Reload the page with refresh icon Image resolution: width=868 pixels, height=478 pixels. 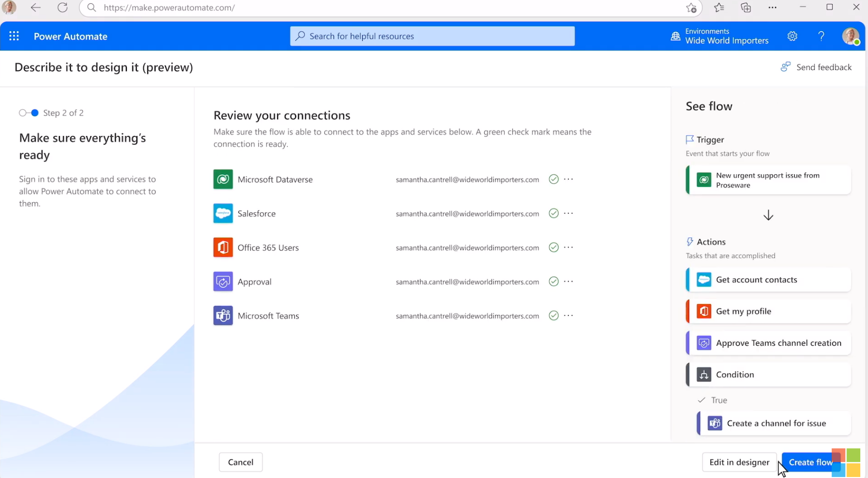point(63,8)
